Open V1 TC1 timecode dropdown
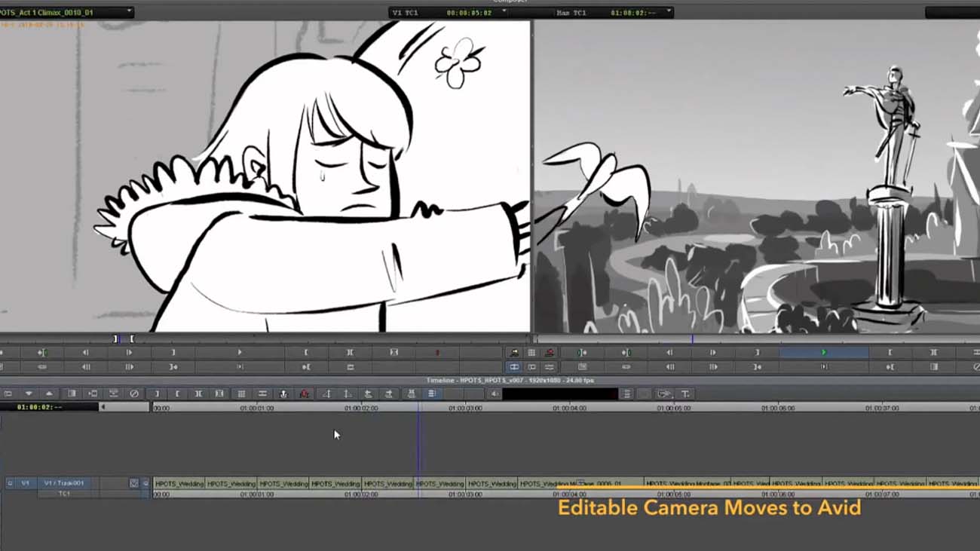 point(504,13)
